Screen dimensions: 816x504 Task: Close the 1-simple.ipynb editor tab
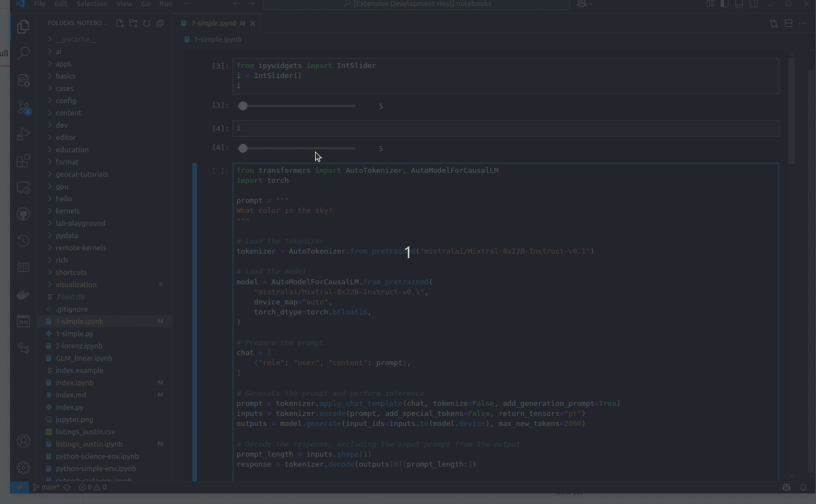[x=253, y=23]
